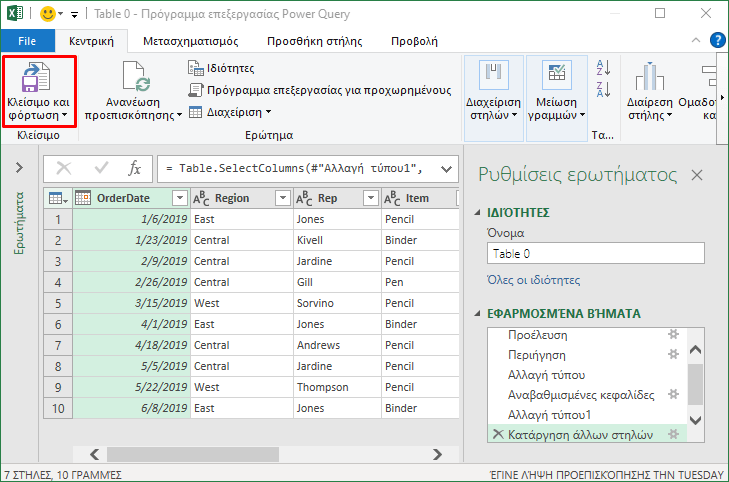Image resolution: width=729 pixels, height=482 pixels.
Task: Select the Προέλευση step
Action: [x=537, y=335]
